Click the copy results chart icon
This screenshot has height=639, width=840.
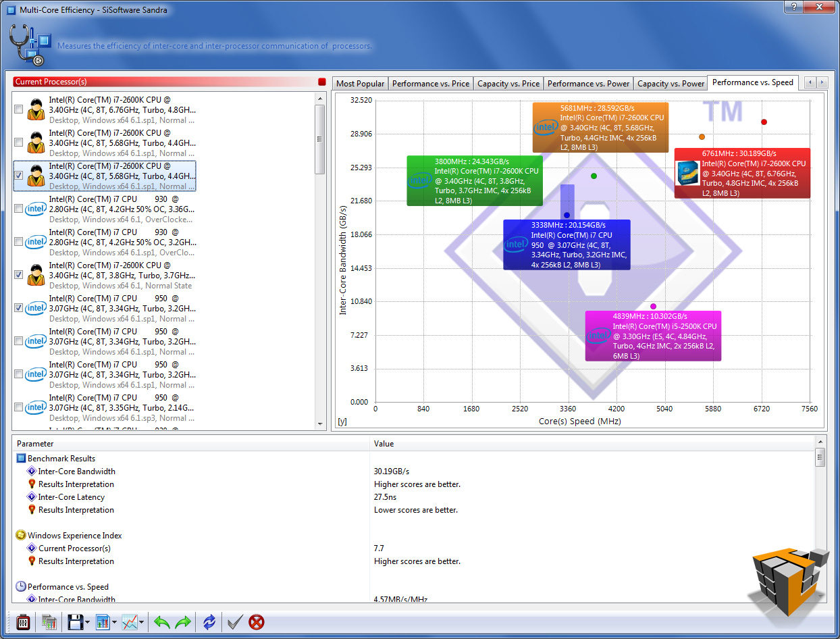tap(49, 622)
